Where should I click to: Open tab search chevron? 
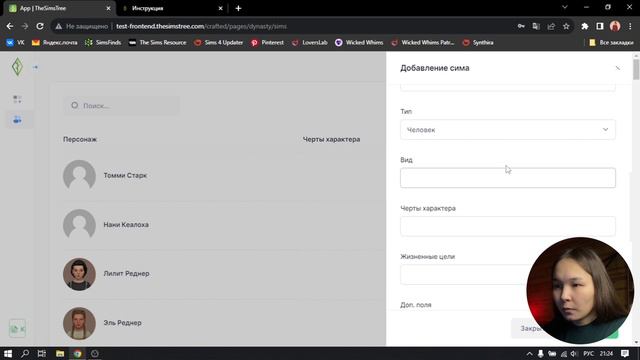tap(565, 7)
